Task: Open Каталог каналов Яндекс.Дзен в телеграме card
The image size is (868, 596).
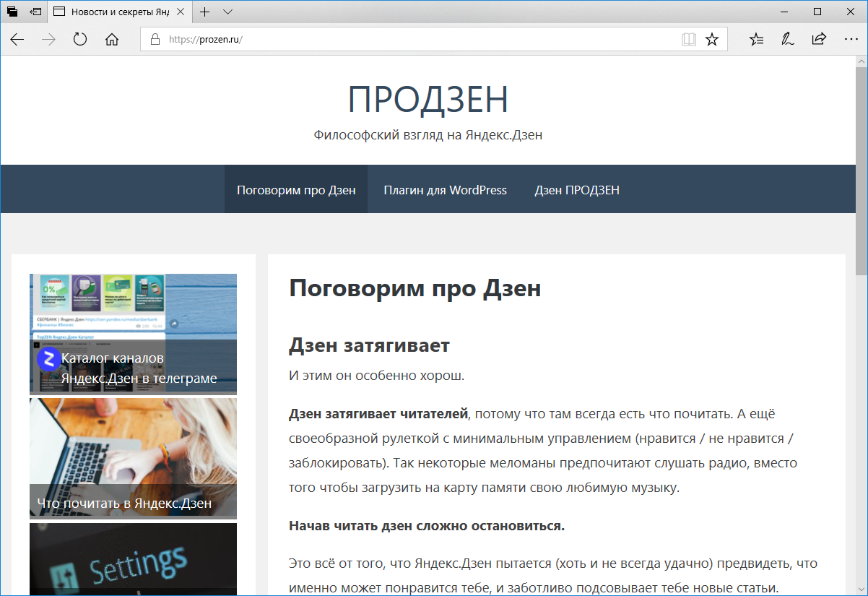Action: coord(133,334)
